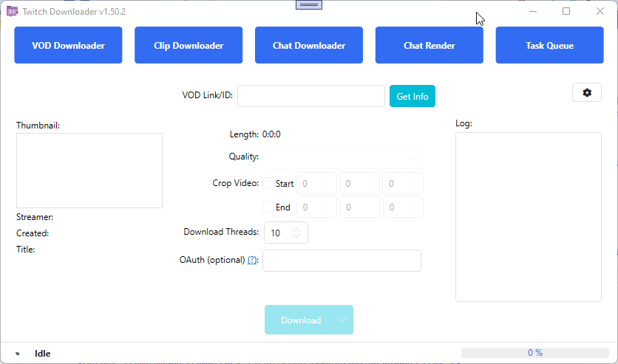Viewport: 618px width, 364px height.
Task: Click the Created: label
Action: click(x=33, y=233)
